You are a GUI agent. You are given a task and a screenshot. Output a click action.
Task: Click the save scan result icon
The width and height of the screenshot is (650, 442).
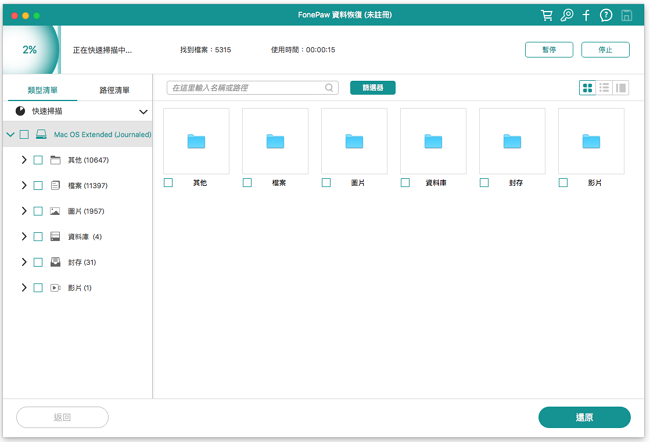tap(626, 15)
